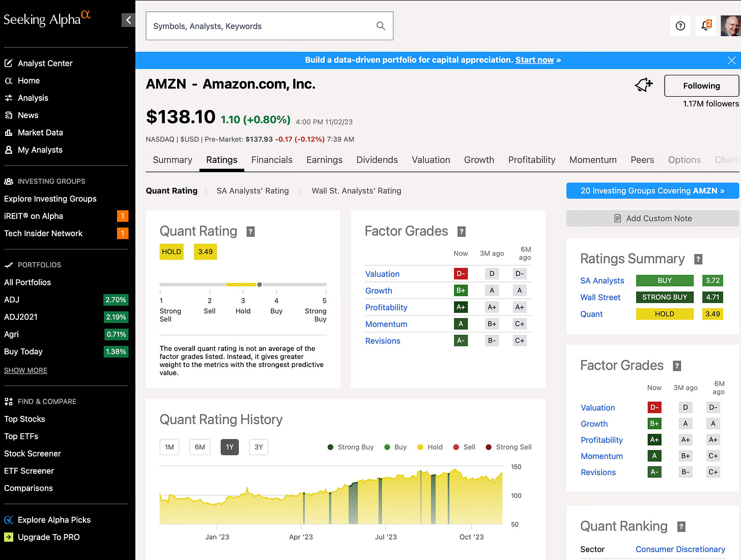The width and height of the screenshot is (741, 560).
Task: Toggle the Strong Buy legend series
Action: [x=351, y=447]
